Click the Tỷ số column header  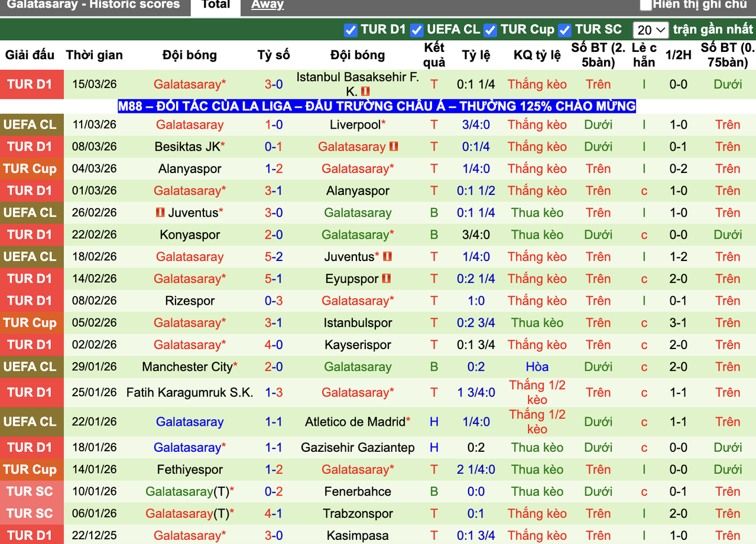click(x=274, y=55)
